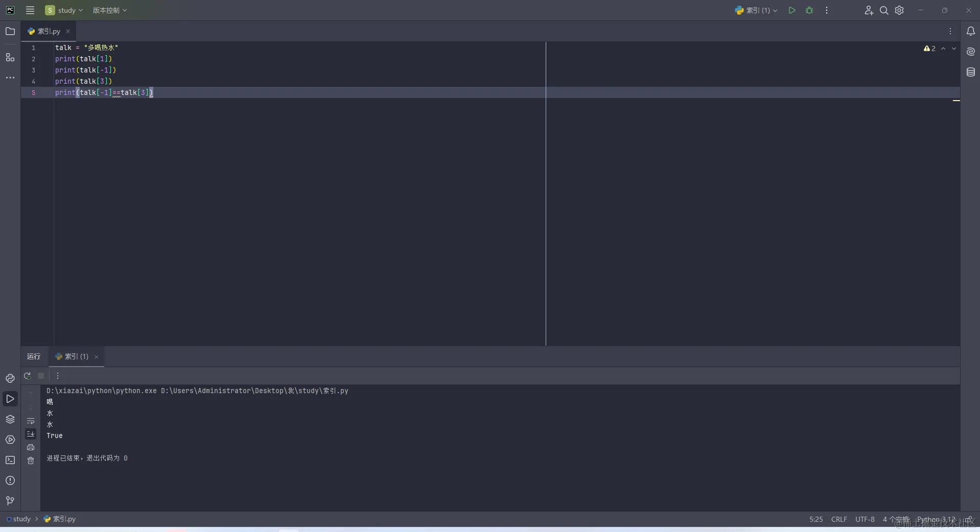Change file encoding UTF-8
This screenshot has height=532, width=980.
click(865, 519)
